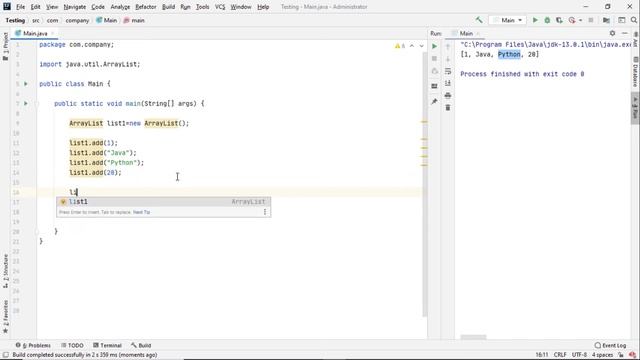
Task: Pin the Run tab with the pin icon
Action: 434,101
